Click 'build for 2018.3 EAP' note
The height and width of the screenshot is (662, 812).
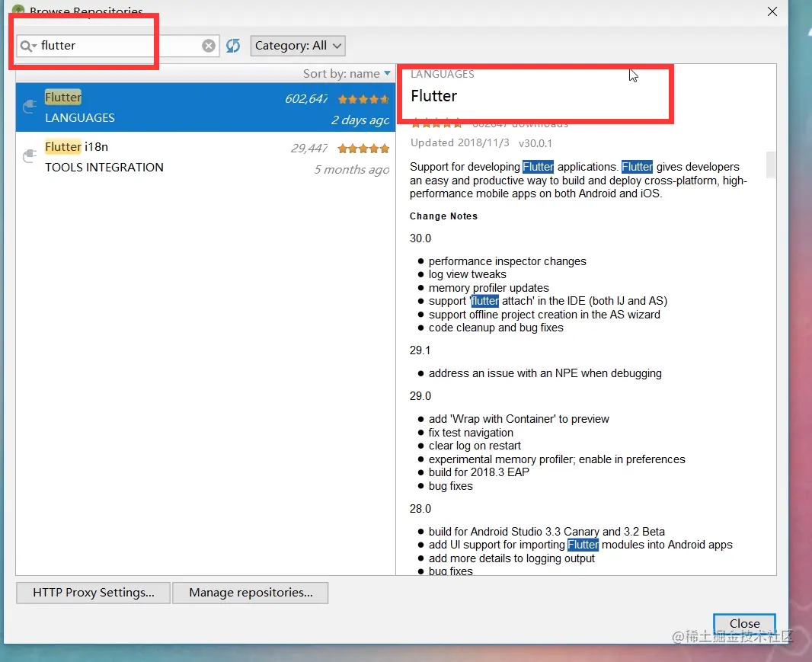[x=479, y=472]
